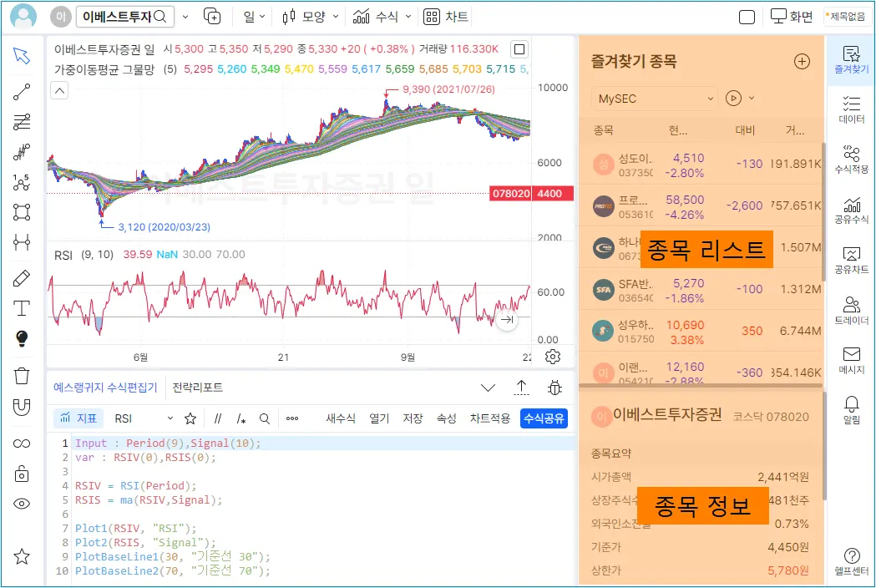Click the upload arrow icon in editor

521,388
